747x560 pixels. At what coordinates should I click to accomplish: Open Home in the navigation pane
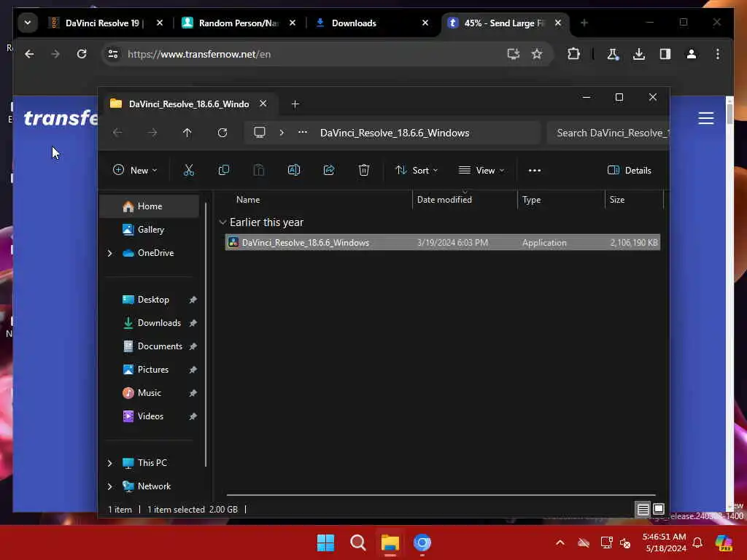150,206
